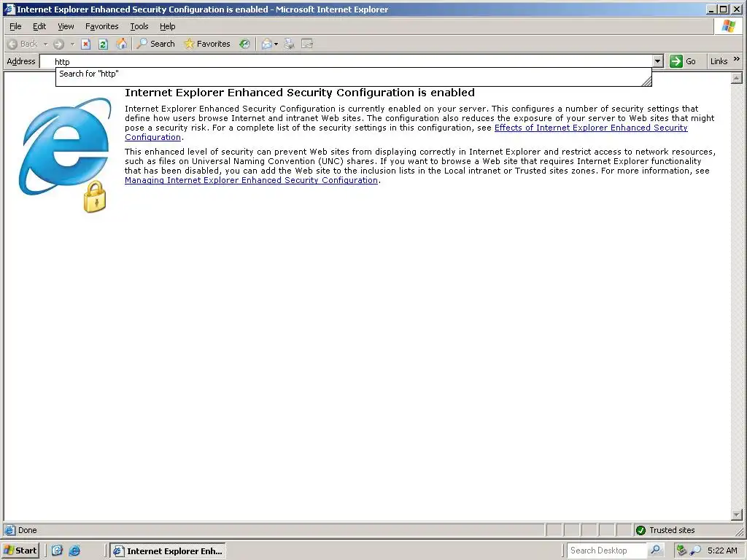Click the Mail envelope icon
The width and height of the screenshot is (747, 560).
(267, 44)
